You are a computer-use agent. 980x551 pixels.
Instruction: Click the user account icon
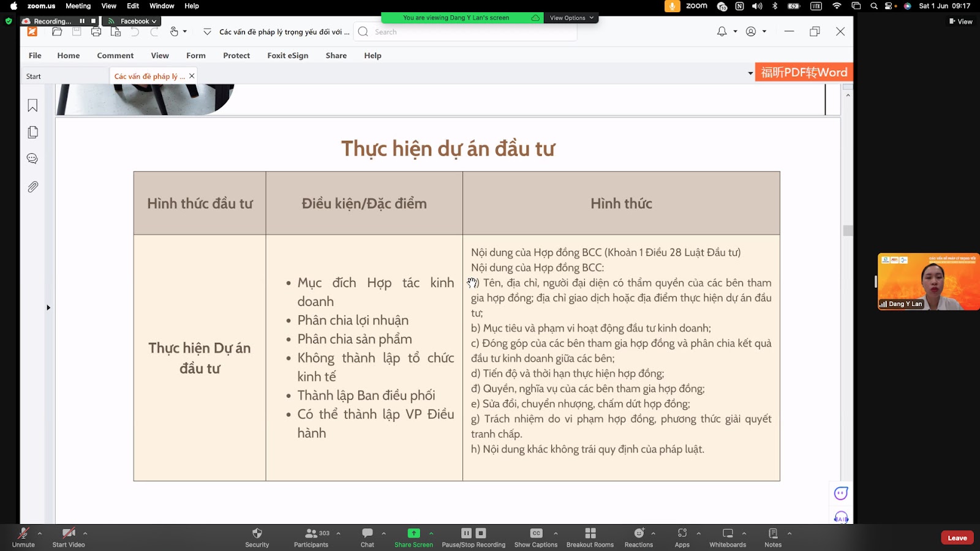pyautogui.click(x=751, y=31)
